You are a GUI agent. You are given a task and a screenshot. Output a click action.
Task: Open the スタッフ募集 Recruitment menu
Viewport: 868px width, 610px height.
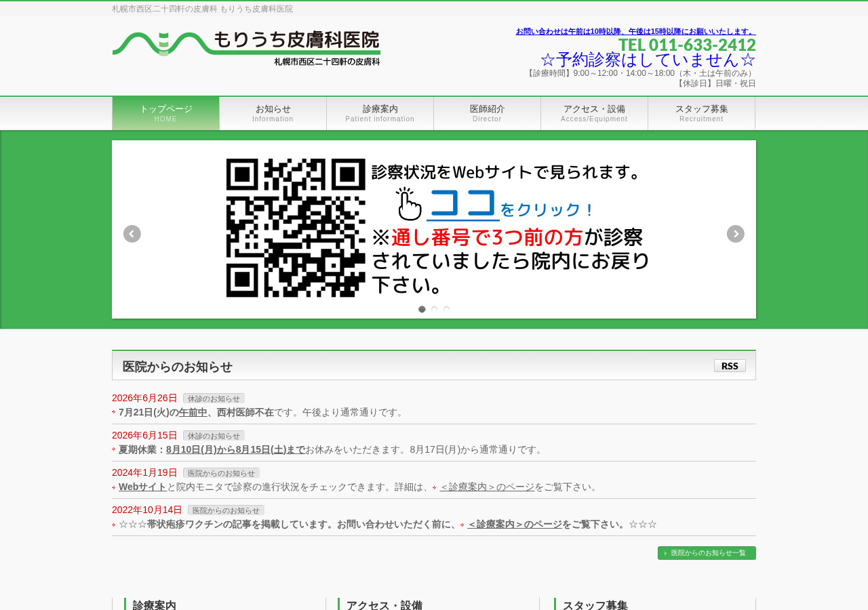[x=702, y=113]
